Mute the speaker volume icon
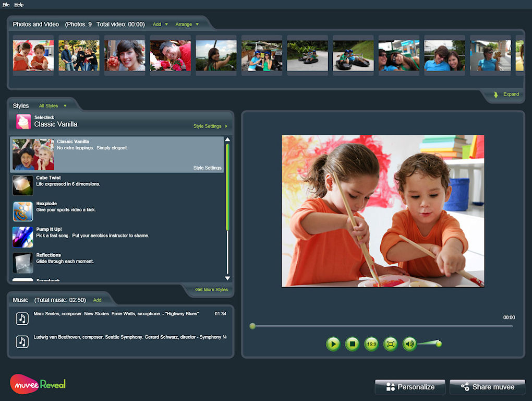 [x=409, y=344]
